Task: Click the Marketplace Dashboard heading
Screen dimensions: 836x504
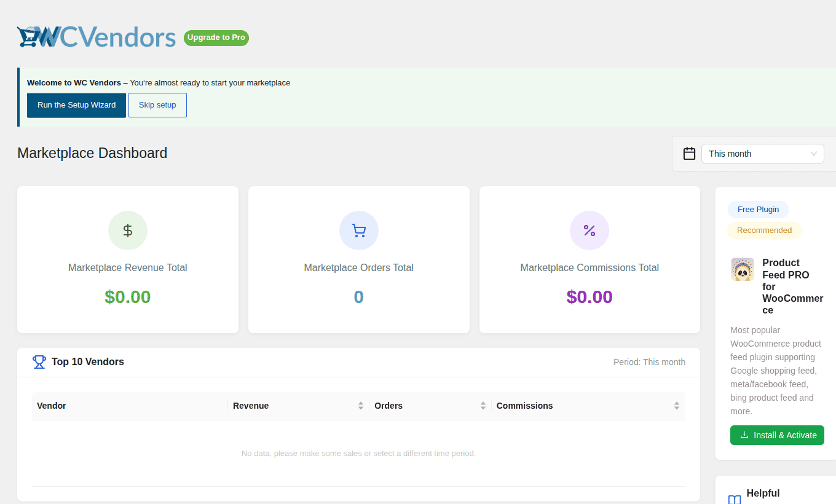Action: 92,153
